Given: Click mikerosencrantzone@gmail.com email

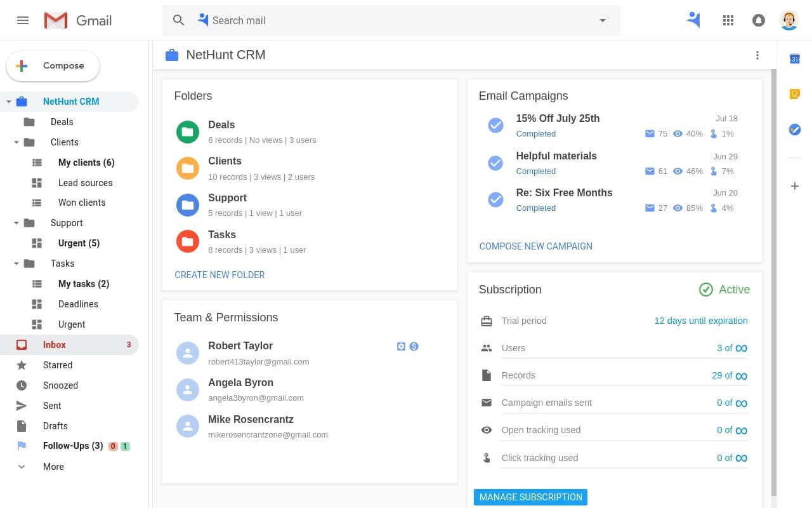Looking at the screenshot, I should coord(268,435).
